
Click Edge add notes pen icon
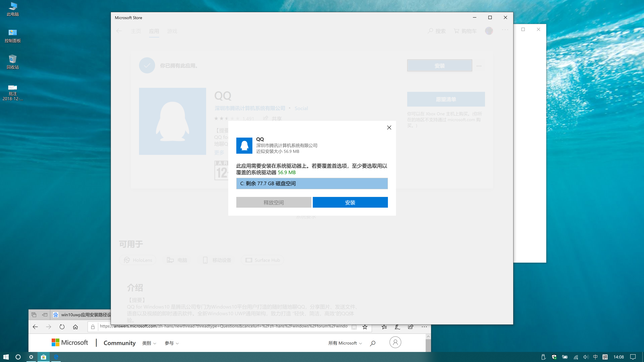tap(397, 327)
